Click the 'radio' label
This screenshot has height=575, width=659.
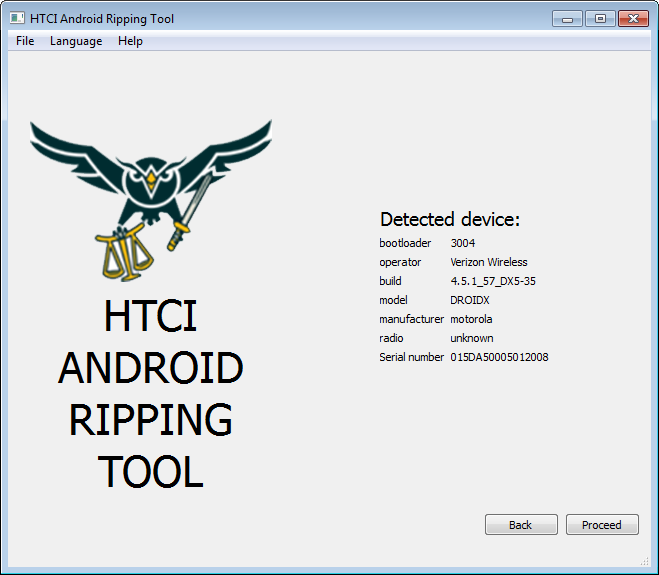pos(391,338)
